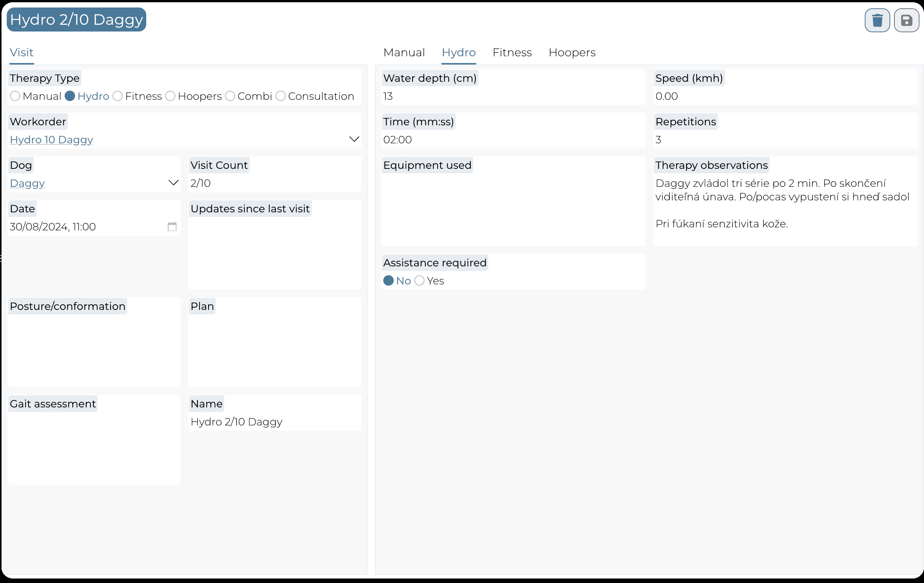Select the Manual therapy type radio
The height and width of the screenshot is (583, 924).
pos(15,96)
